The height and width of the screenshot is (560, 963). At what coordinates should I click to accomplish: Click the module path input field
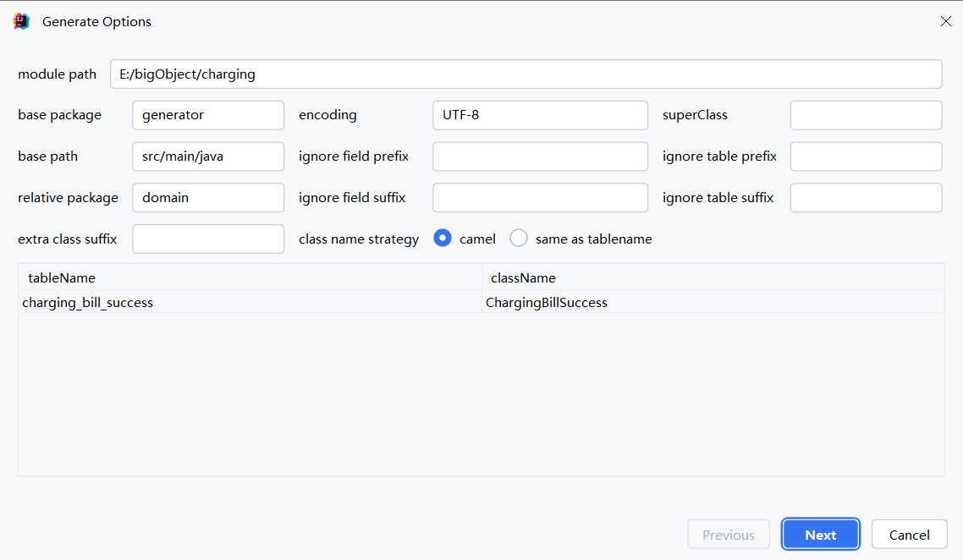click(x=526, y=74)
